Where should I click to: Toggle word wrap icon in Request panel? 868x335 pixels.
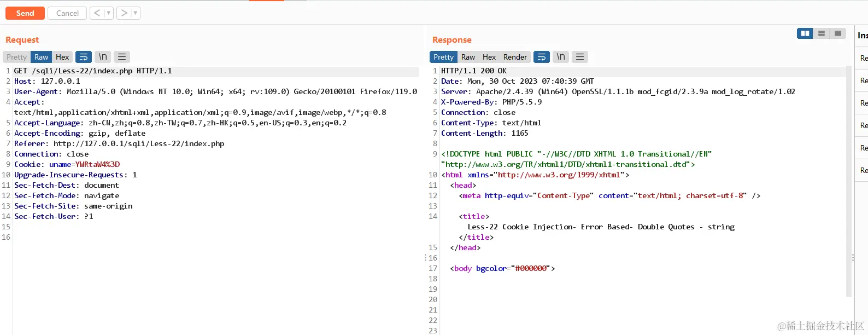(x=84, y=57)
